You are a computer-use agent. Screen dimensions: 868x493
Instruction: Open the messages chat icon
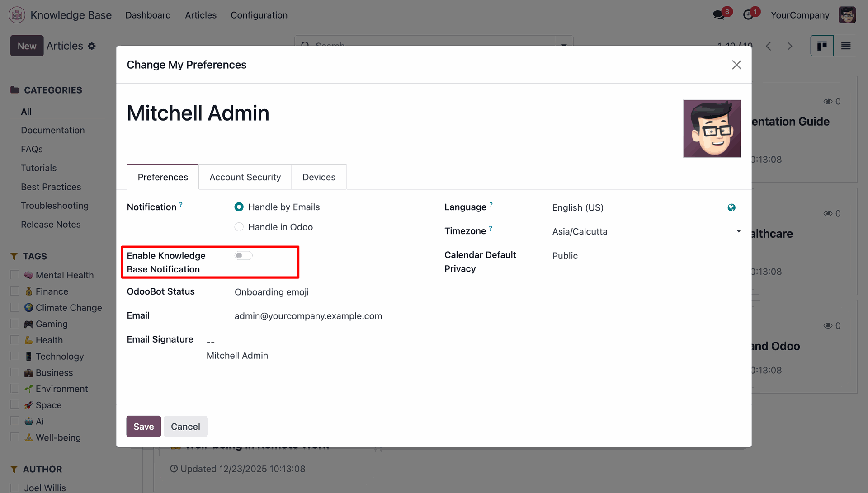[718, 15]
